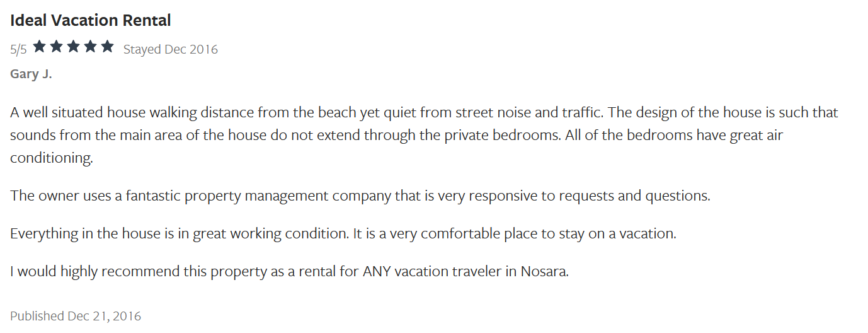868x333 pixels.
Task: Click the lone word "conditioning." line
Action: coord(52,158)
